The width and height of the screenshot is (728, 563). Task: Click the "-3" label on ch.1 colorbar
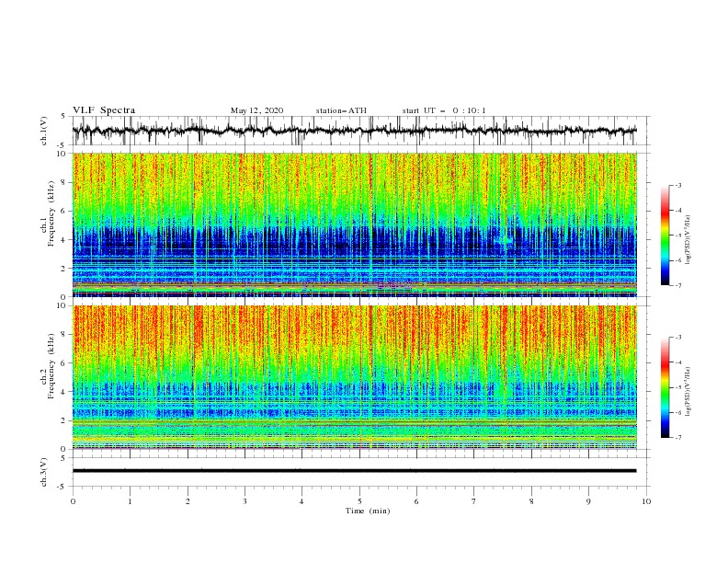[x=677, y=185]
